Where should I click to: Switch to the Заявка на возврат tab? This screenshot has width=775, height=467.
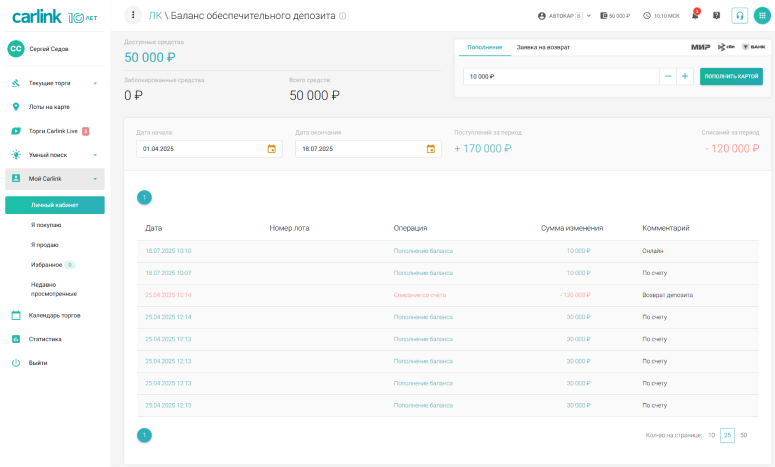(543, 48)
